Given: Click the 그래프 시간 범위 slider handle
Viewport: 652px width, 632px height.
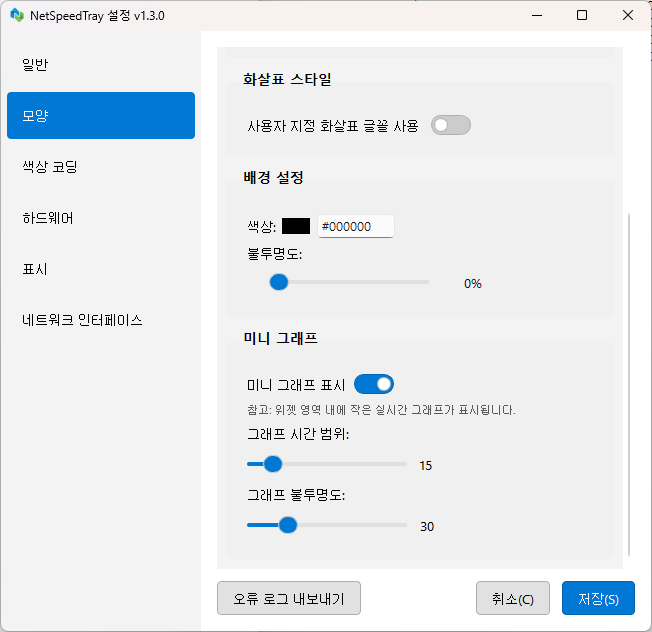Looking at the screenshot, I should pyautogui.click(x=273, y=464).
